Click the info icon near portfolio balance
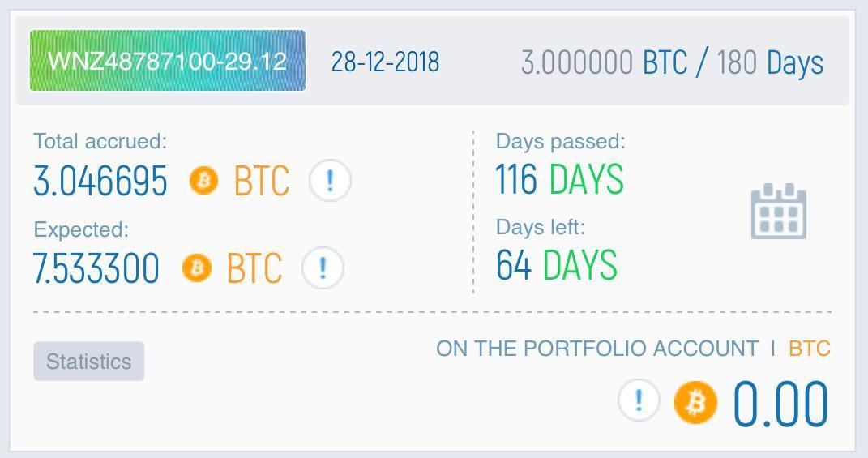The width and height of the screenshot is (868, 458). click(639, 400)
